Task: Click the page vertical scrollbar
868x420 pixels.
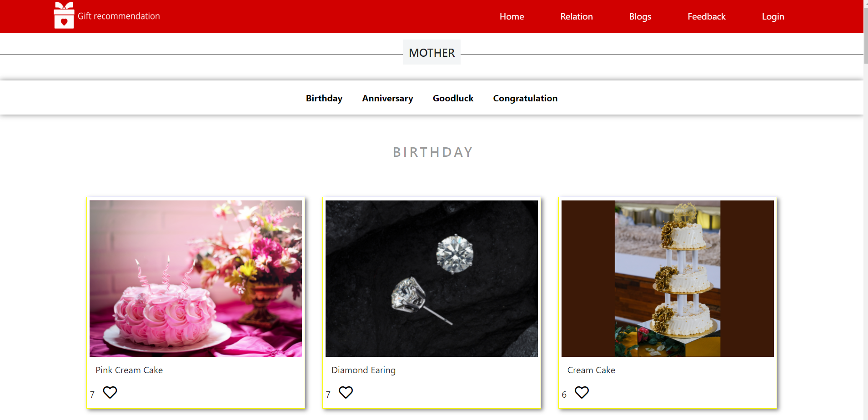Action: click(866, 210)
